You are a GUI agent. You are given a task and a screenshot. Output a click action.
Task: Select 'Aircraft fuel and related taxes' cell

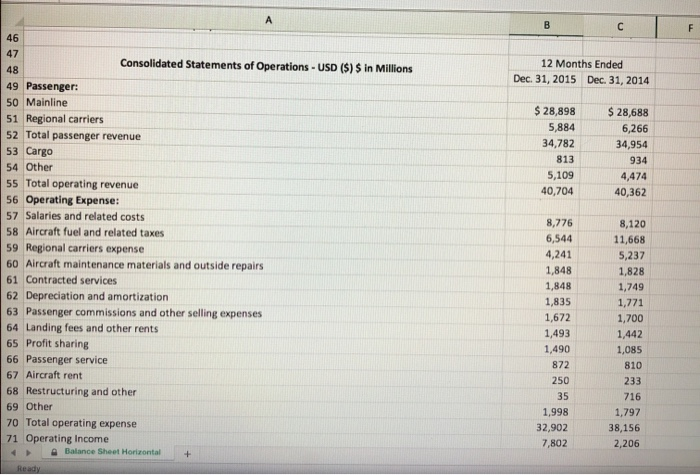pyautogui.click(x=95, y=232)
